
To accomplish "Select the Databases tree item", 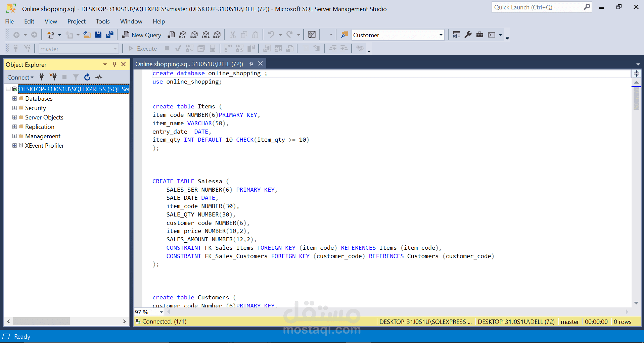I will tap(39, 99).
